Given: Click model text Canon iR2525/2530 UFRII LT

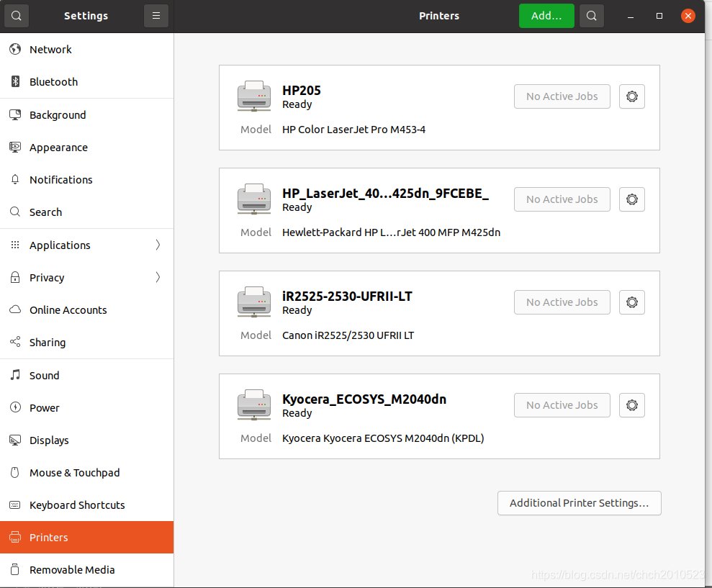Looking at the screenshot, I should click(x=348, y=335).
